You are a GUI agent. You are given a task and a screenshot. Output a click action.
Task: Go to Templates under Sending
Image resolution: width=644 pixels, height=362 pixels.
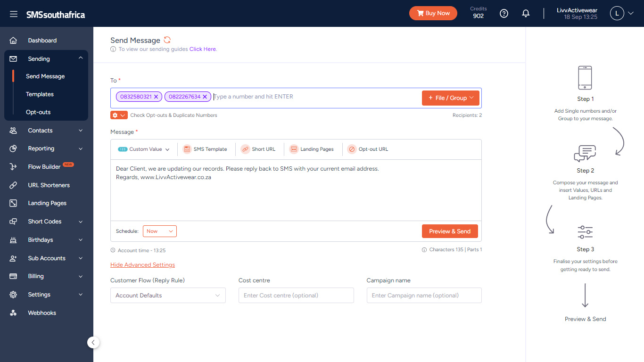[x=40, y=94]
